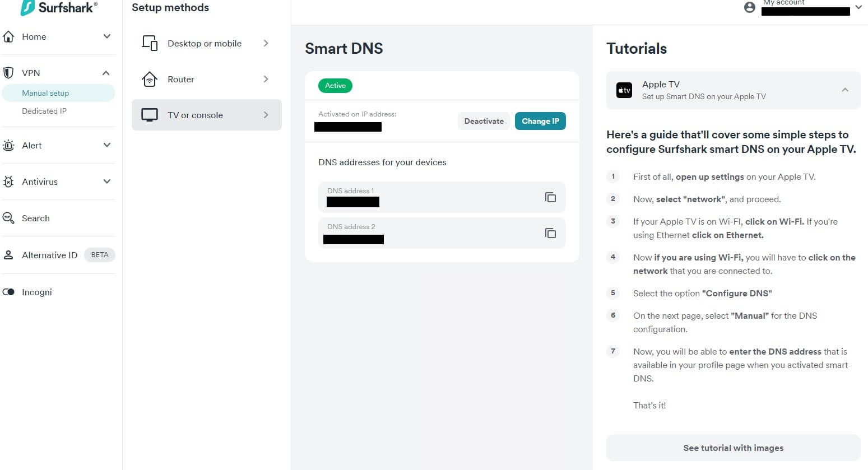868x470 pixels.
Task: Click 'Activated on IP address:' label
Action: pos(357,114)
